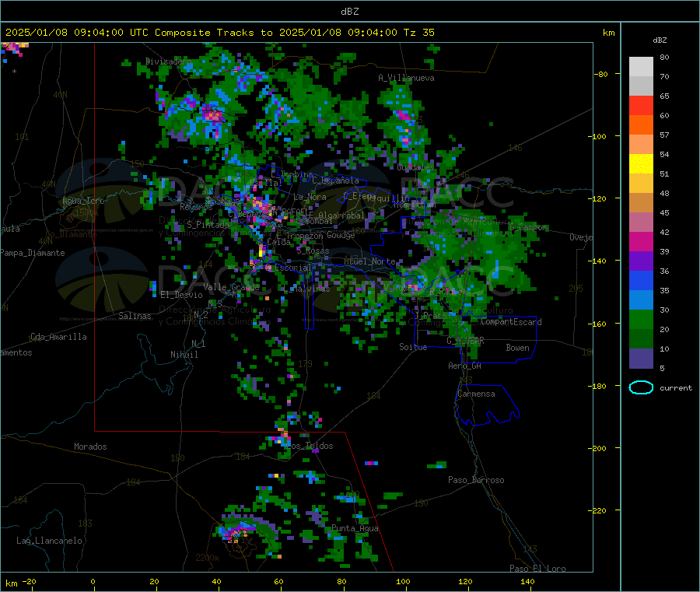Click the 'Soitue' map label
700x592 pixels.
click(x=413, y=347)
